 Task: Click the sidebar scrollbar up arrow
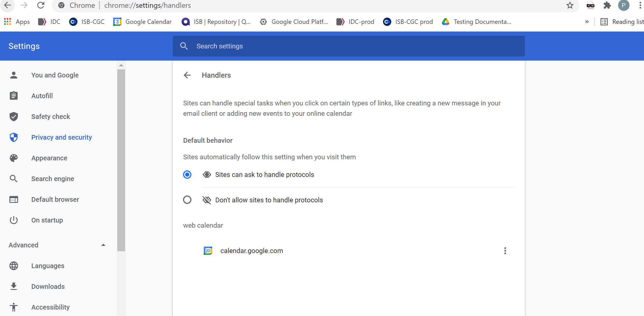(x=121, y=66)
